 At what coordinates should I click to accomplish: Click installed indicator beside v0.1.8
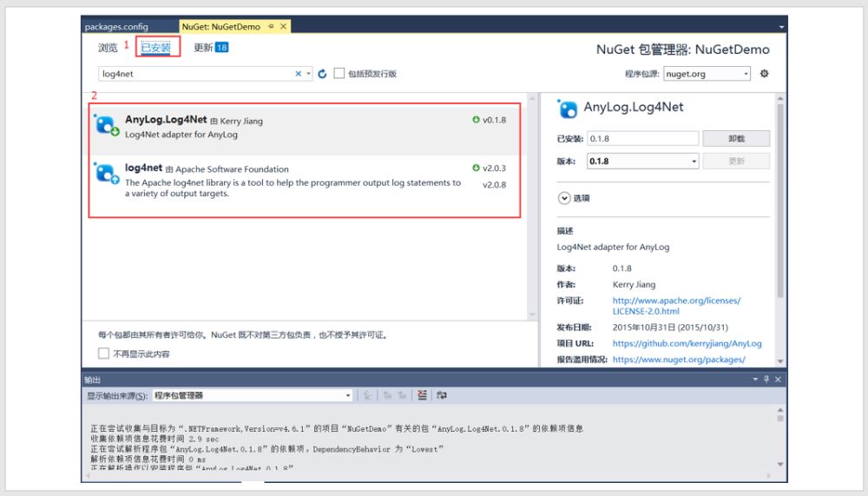(x=476, y=120)
